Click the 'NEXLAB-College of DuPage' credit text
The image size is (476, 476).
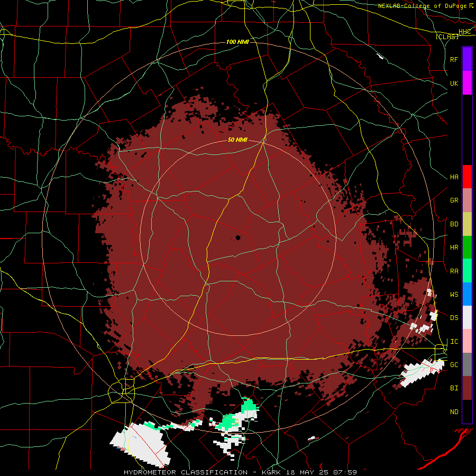[x=423, y=6]
